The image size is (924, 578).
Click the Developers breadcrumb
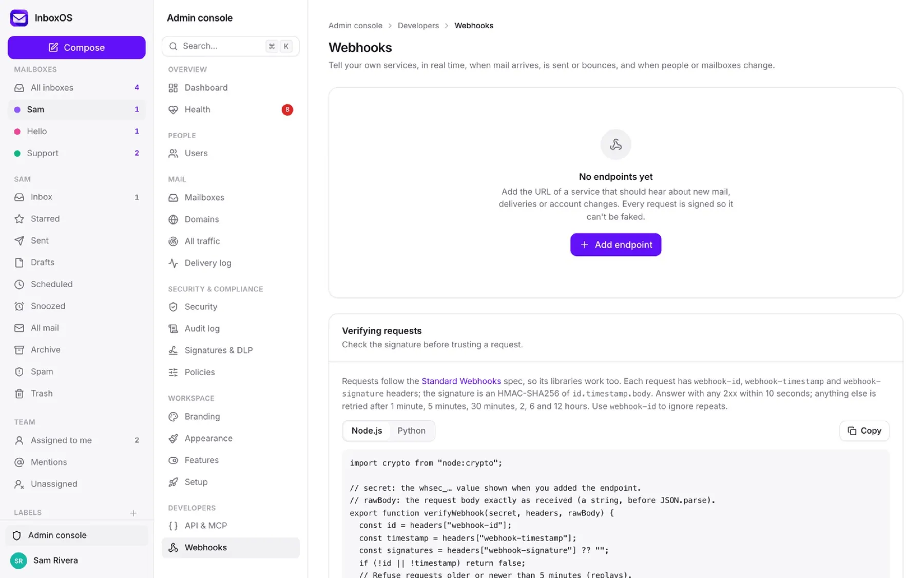(x=418, y=26)
